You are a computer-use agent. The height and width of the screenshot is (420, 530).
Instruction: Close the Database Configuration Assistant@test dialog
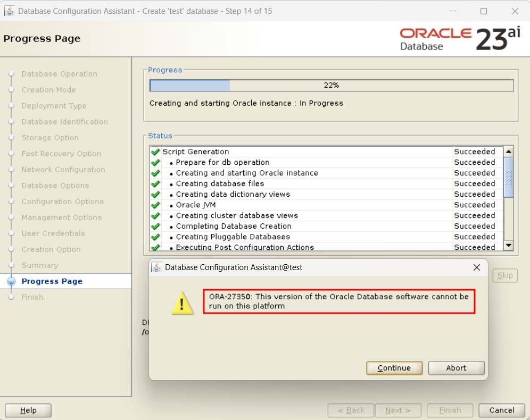coord(477,267)
